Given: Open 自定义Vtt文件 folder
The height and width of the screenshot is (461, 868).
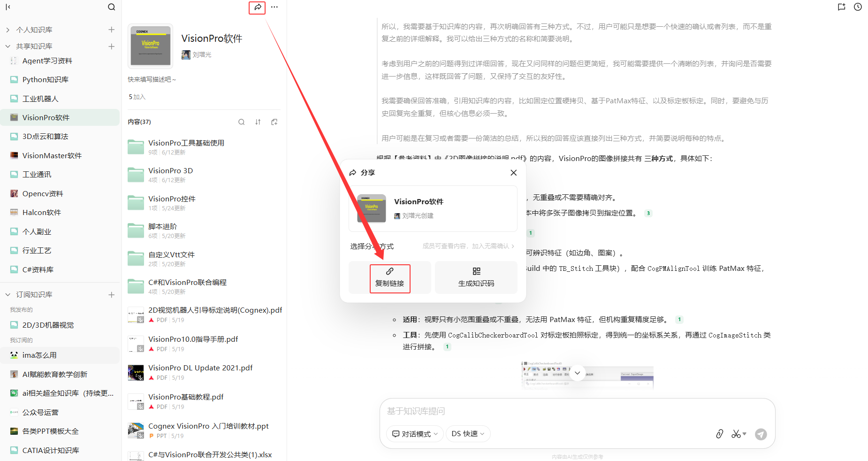Looking at the screenshot, I should [205, 259].
